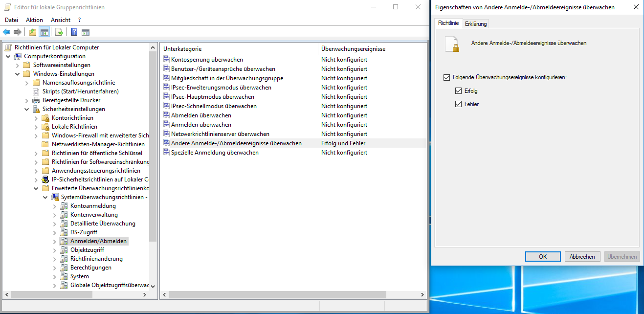Click the Detaillierte Überwachung category icon
This screenshot has height=314, width=644.
[x=64, y=224]
